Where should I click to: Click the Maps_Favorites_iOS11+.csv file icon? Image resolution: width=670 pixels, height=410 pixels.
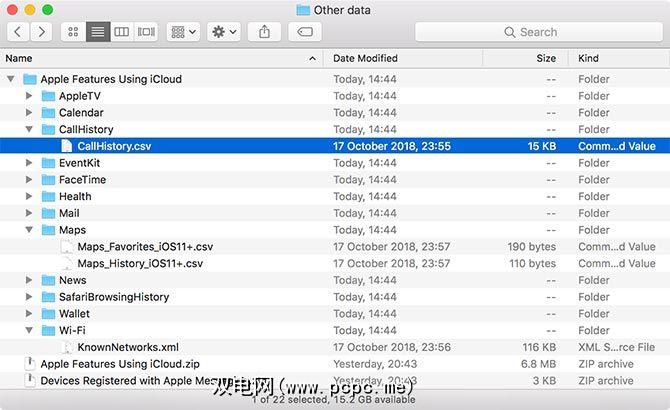point(67,247)
